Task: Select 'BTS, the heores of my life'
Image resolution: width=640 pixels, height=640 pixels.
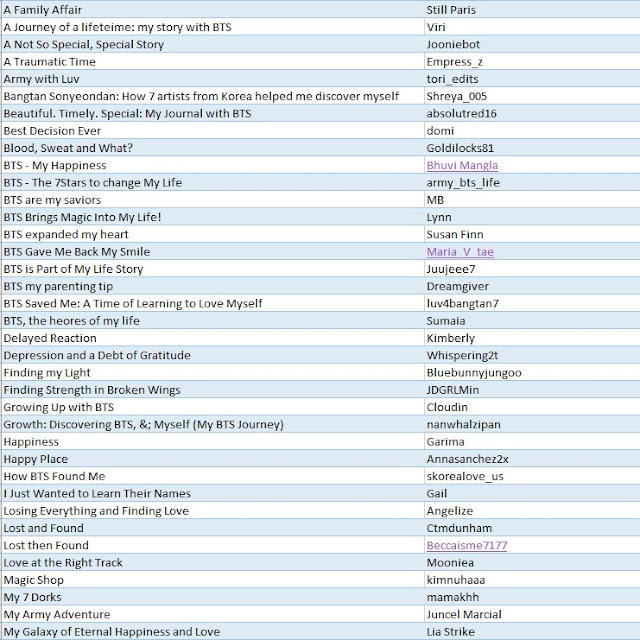Action: 213,321
